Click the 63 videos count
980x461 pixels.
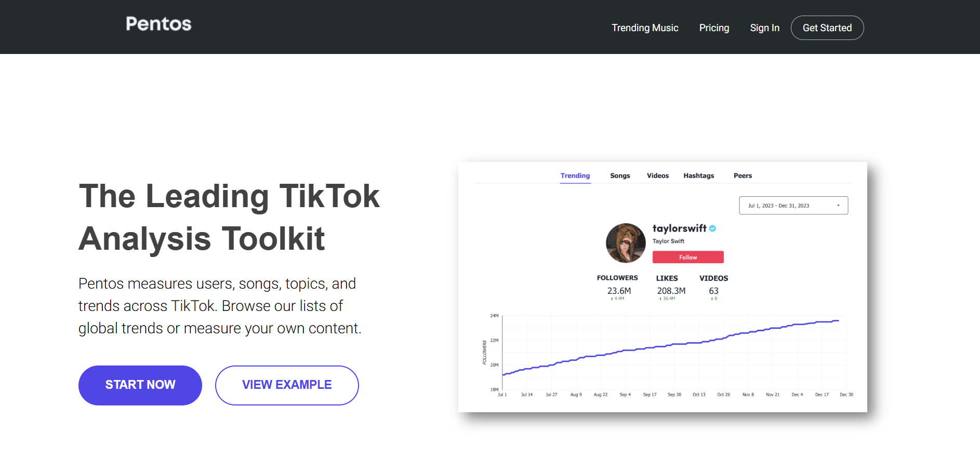tap(713, 291)
